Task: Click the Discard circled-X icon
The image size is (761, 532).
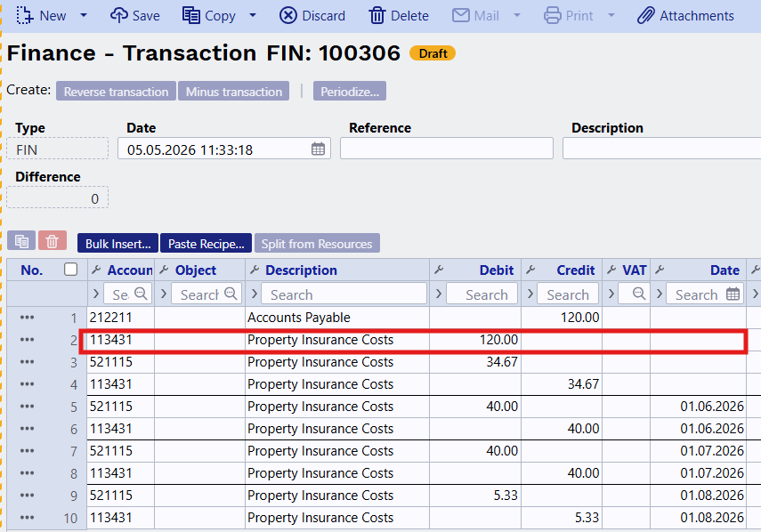Action: pos(287,15)
